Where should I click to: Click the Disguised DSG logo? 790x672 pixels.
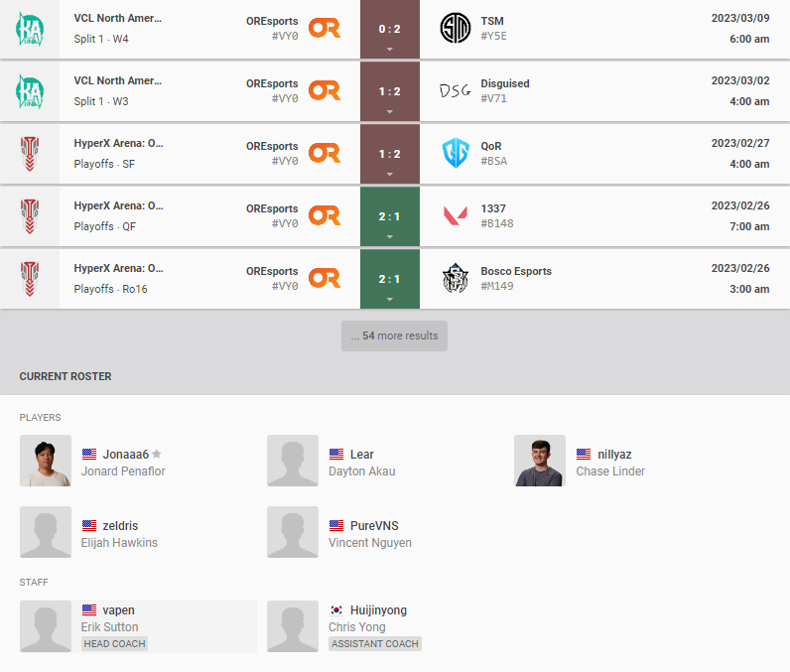455,90
